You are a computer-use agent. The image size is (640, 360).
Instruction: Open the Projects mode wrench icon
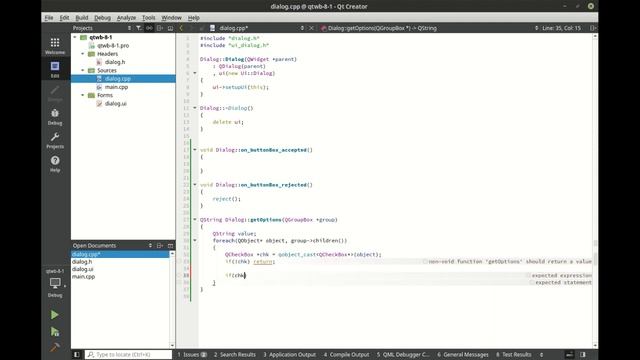[55, 140]
